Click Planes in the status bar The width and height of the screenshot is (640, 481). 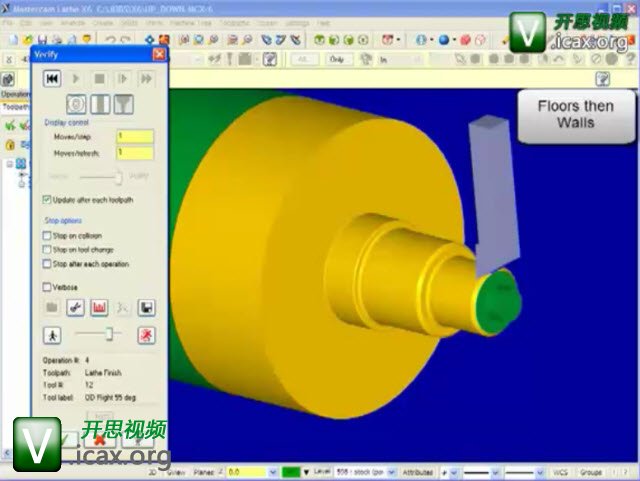[x=203, y=472]
